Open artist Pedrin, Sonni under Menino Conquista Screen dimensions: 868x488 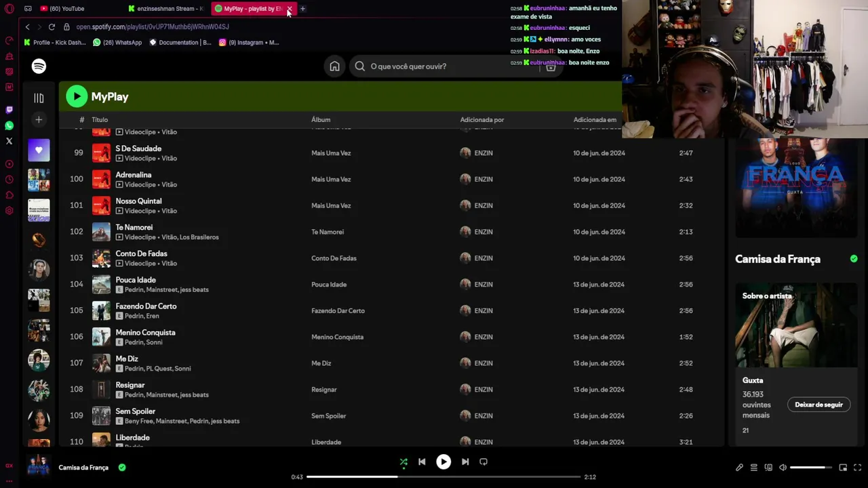[x=144, y=342]
